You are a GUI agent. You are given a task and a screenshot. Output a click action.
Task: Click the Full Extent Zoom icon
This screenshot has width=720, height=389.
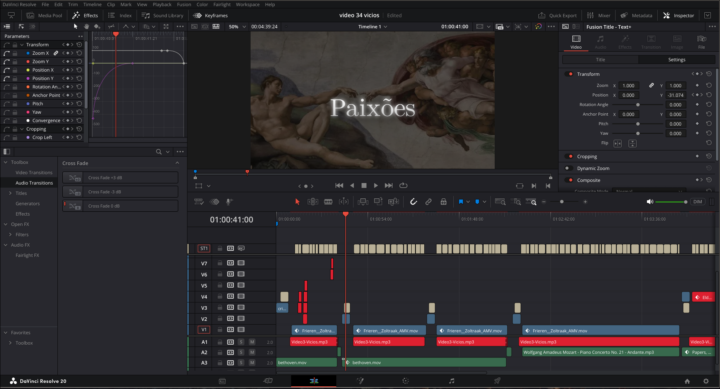(x=501, y=202)
